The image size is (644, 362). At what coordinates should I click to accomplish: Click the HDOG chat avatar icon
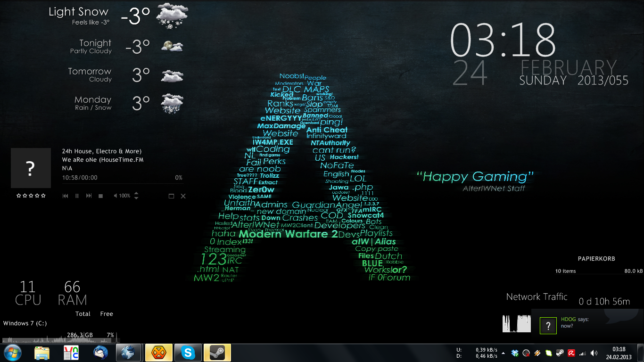548,326
